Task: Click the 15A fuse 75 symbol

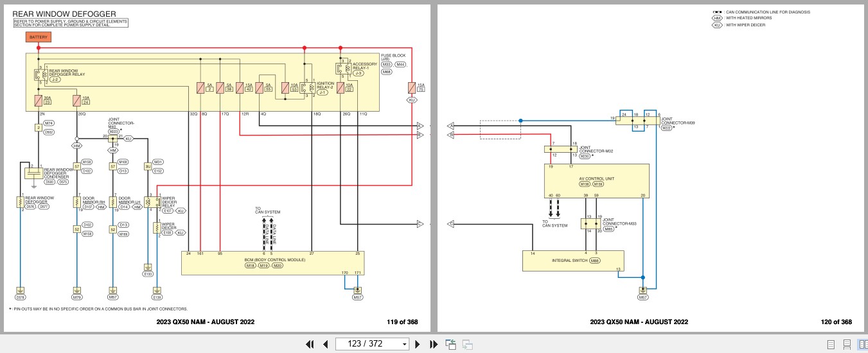Action: click(412, 88)
